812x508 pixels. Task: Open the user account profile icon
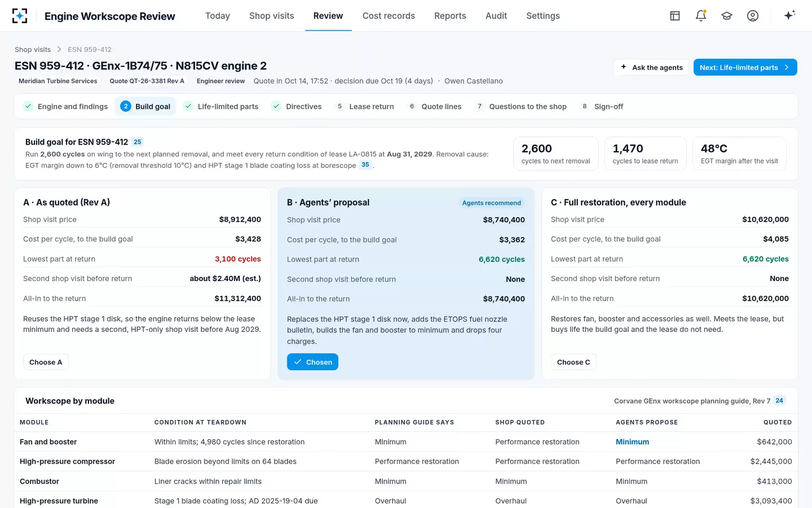(753, 16)
